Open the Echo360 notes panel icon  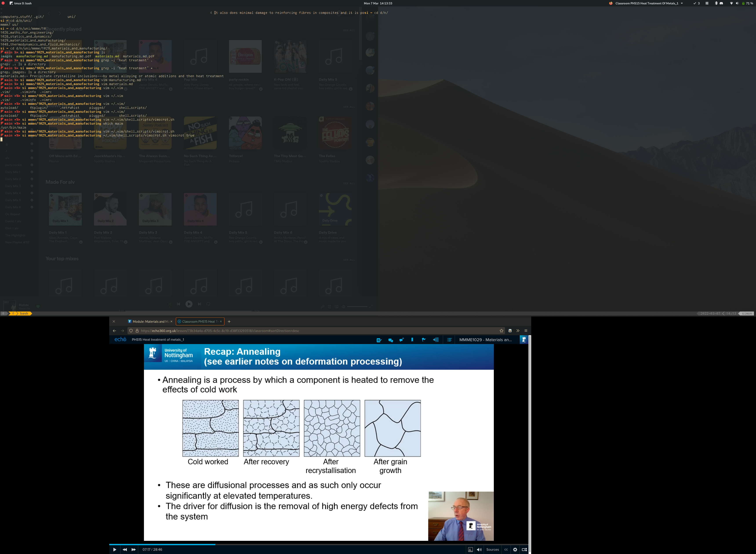[379, 340]
